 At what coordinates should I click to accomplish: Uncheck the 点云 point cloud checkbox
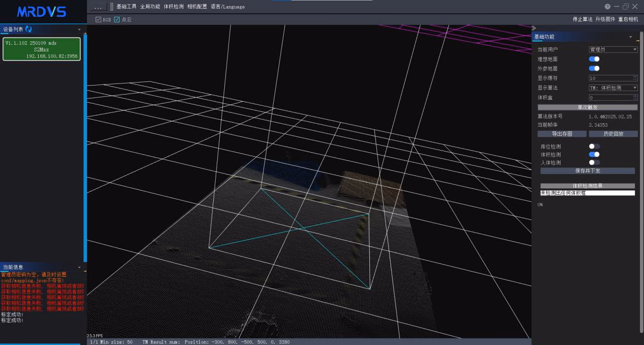click(116, 19)
